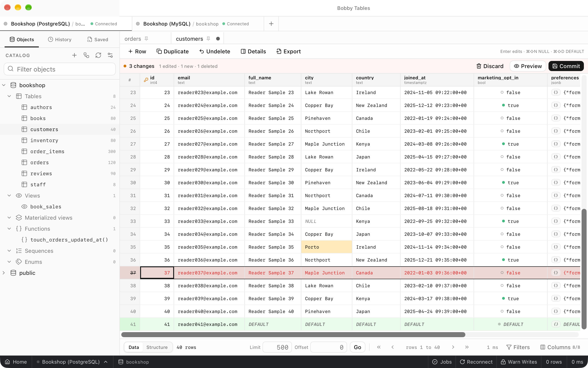
Task: Open JSON viewer for row 30 preferences
Action: (x=556, y=183)
